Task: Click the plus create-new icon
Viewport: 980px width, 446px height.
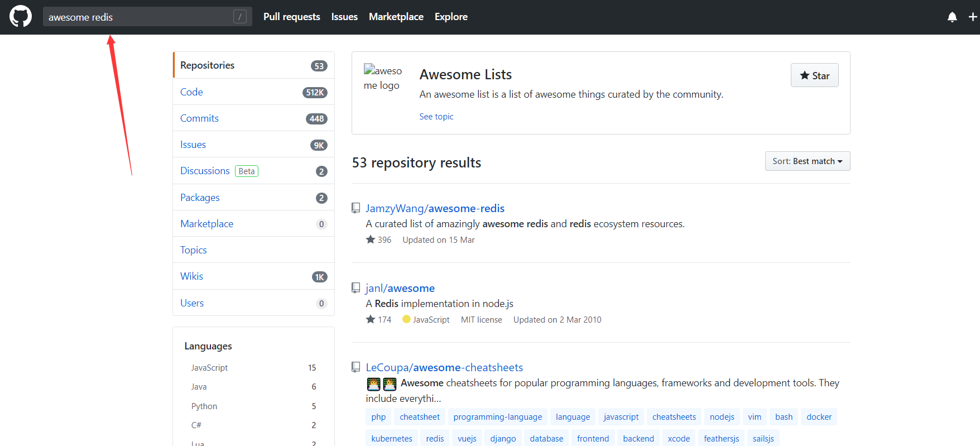Action: point(972,17)
